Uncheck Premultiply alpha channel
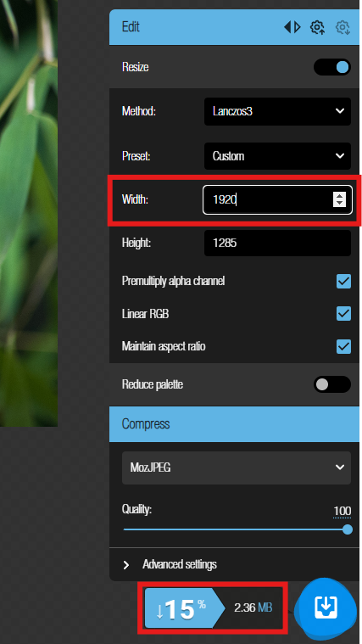 click(x=343, y=282)
